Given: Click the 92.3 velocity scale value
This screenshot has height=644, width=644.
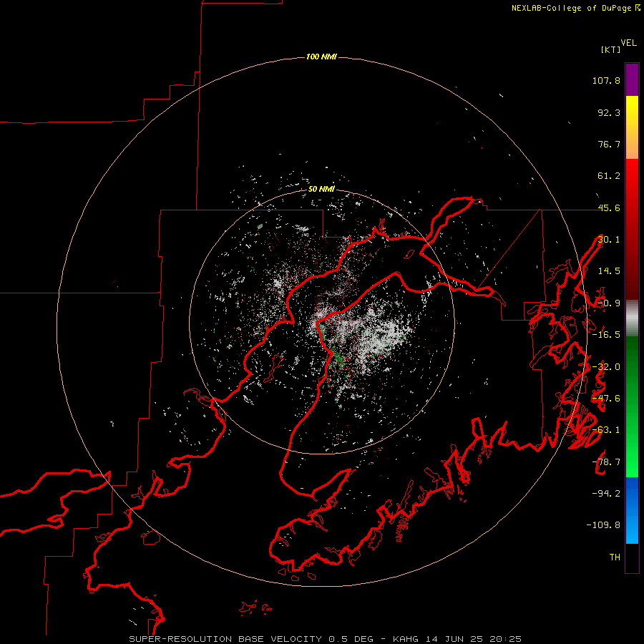Looking at the screenshot, I should click(609, 112).
